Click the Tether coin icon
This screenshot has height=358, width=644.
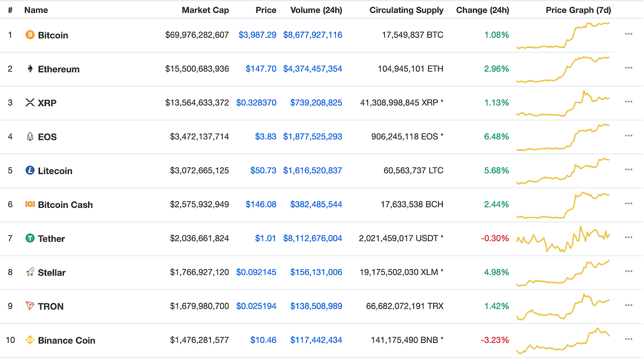coord(30,238)
